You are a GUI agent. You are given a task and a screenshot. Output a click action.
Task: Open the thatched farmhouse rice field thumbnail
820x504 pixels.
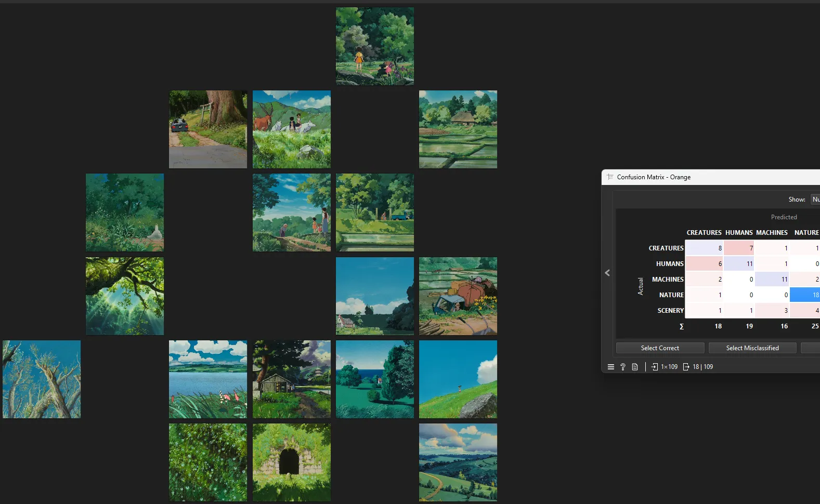click(x=458, y=129)
